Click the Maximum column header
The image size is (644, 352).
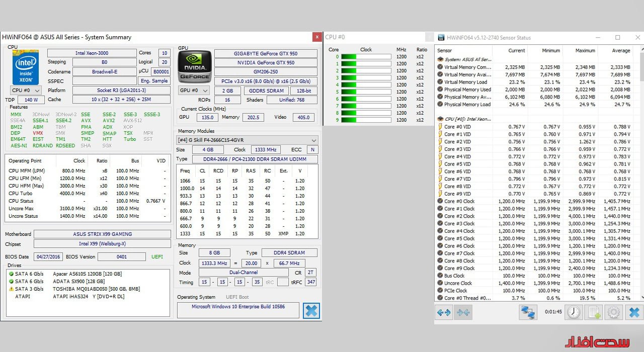click(585, 51)
